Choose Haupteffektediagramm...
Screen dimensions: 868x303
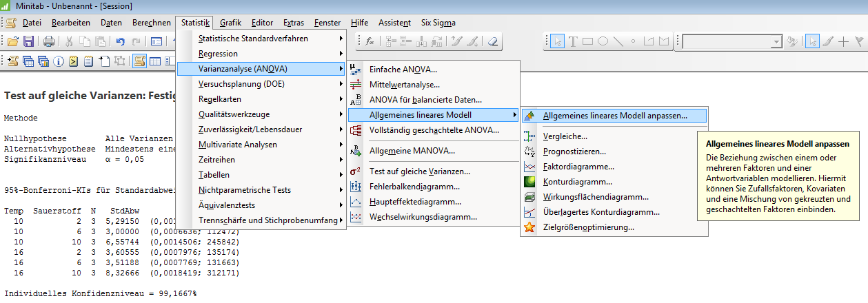(x=433, y=202)
